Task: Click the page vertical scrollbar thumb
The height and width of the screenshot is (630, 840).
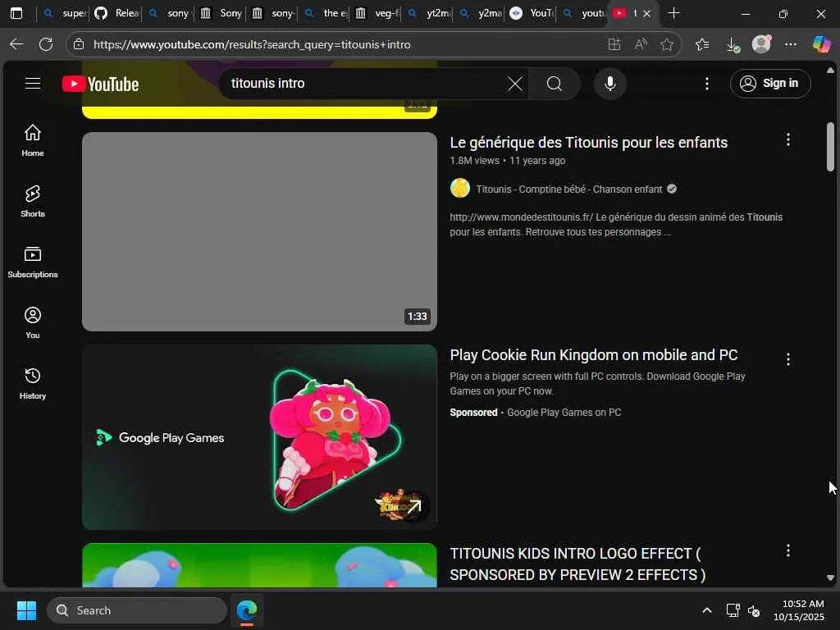Action: click(x=830, y=146)
